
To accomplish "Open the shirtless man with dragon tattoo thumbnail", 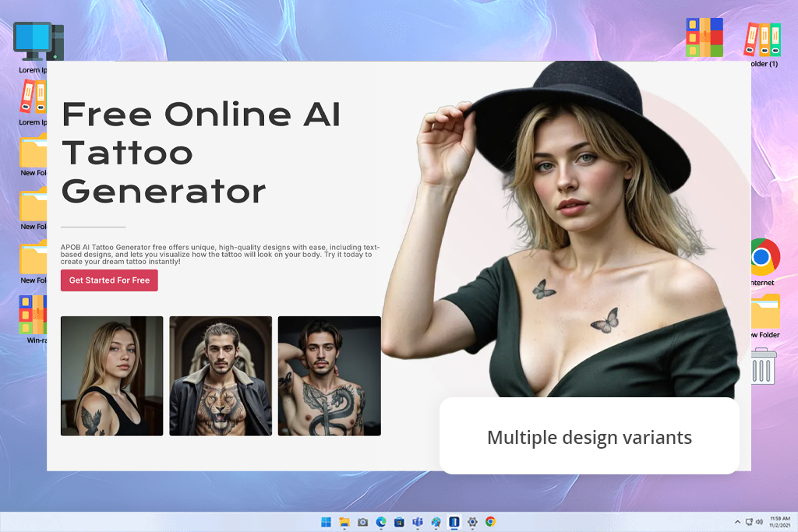I will tap(330, 376).
